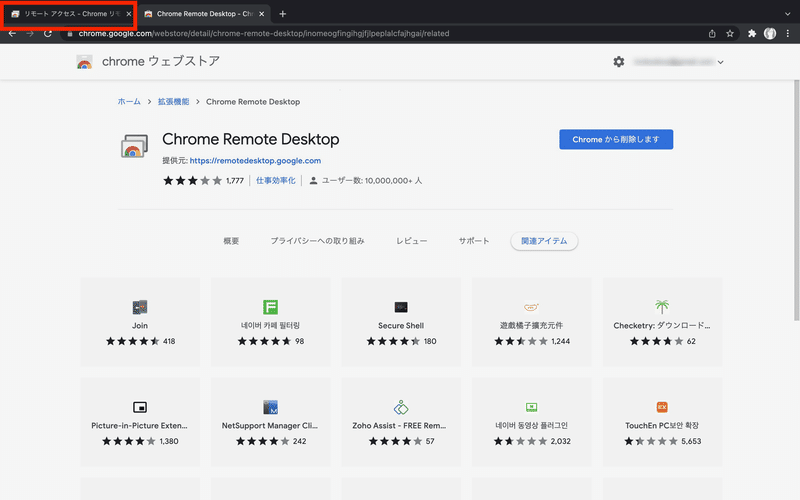Open the Join extension icon
The height and width of the screenshot is (500, 800).
[140, 307]
